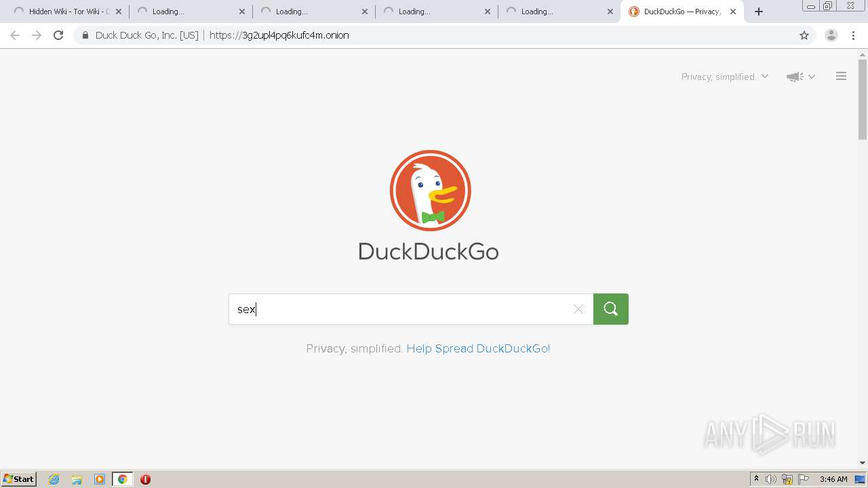The image size is (868, 488).
Task: Open Internet Explorer from the taskbar
Action: click(54, 479)
